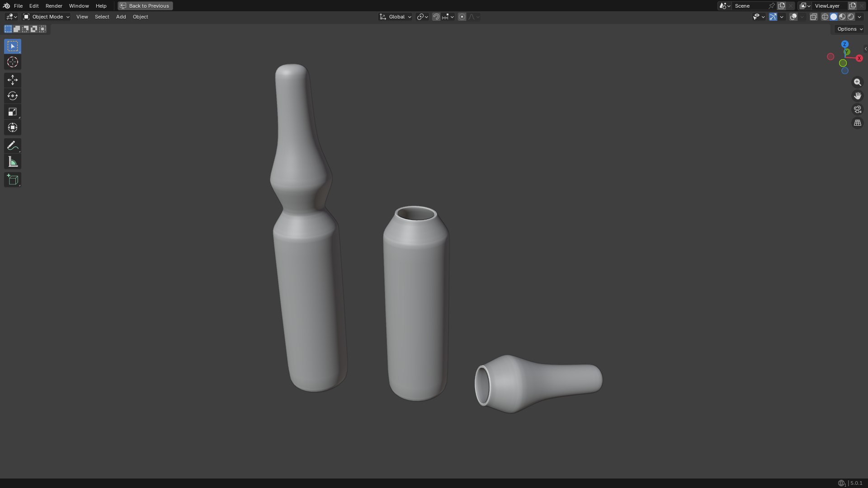Click the viewport zoom magnifier icon

(857, 82)
